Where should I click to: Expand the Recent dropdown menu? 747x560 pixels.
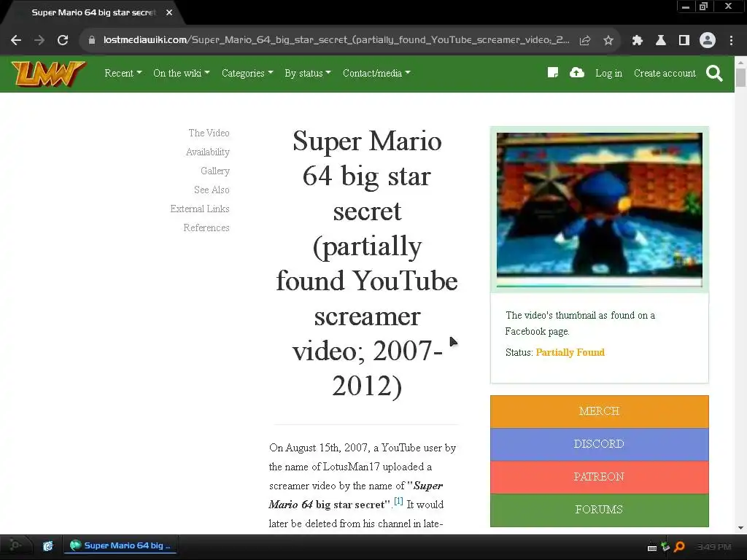pyautogui.click(x=123, y=74)
